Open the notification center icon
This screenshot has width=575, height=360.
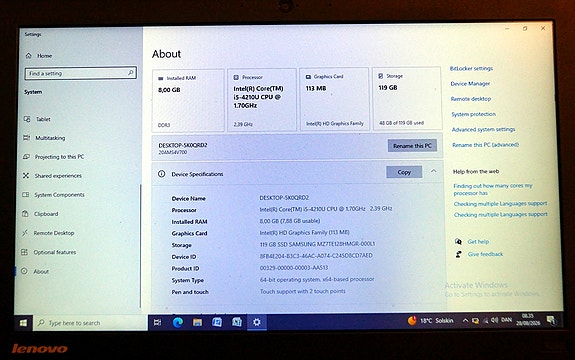(550, 320)
